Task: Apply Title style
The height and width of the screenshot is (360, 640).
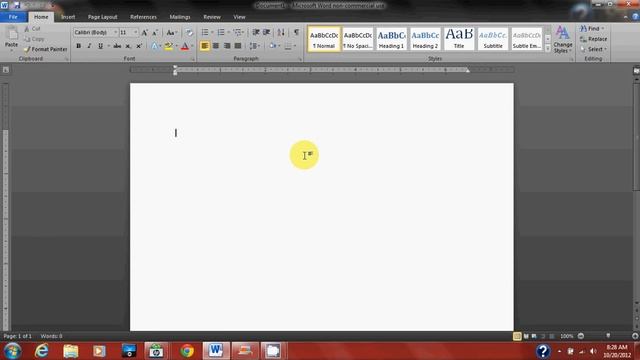Action: pyautogui.click(x=459, y=39)
